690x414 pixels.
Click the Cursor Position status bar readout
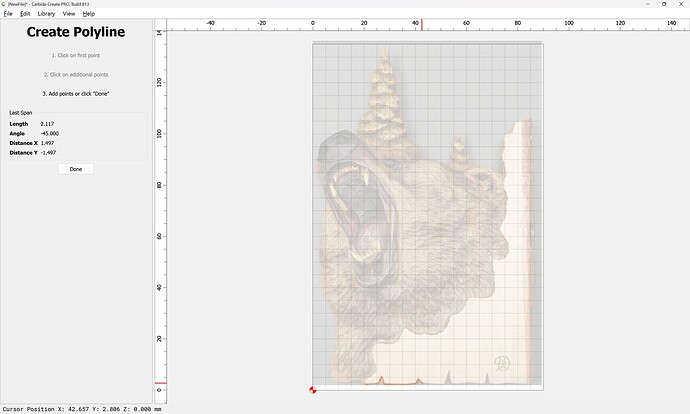(x=82, y=409)
